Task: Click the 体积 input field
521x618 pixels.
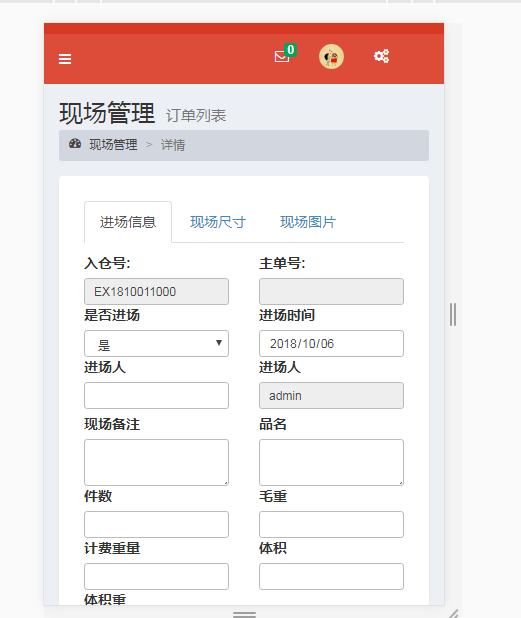Action: tap(331, 577)
